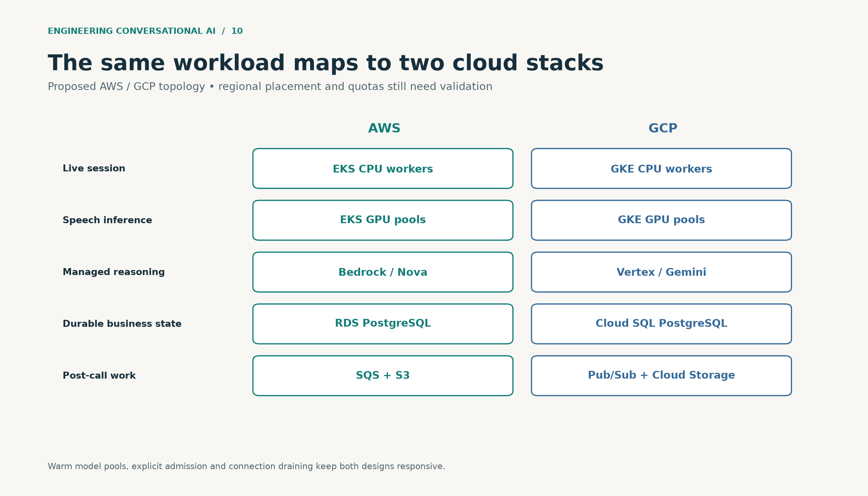The height and width of the screenshot is (496, 868).
Task: Click the 'Speech inference' row label
Action: (107, 220)
